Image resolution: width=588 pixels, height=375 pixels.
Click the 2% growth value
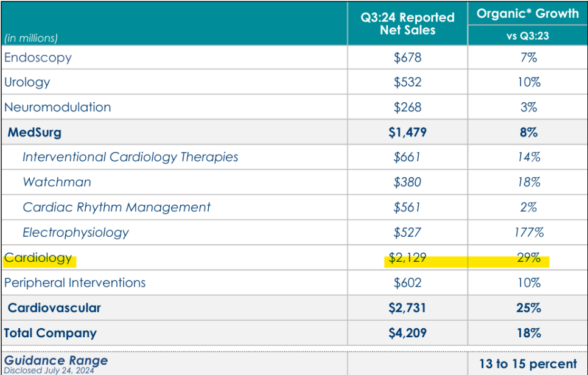coord(529,208)
